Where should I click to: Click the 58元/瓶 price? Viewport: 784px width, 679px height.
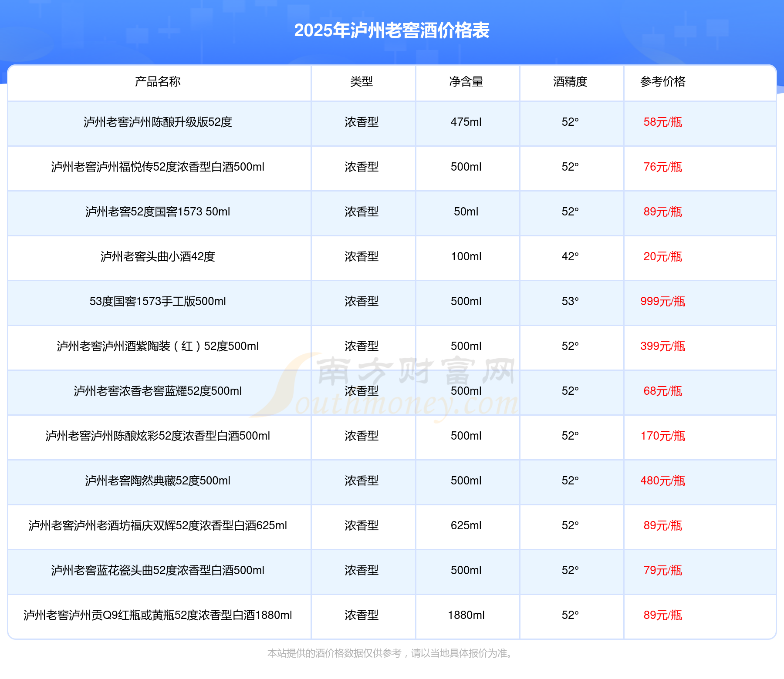[662, 122]
